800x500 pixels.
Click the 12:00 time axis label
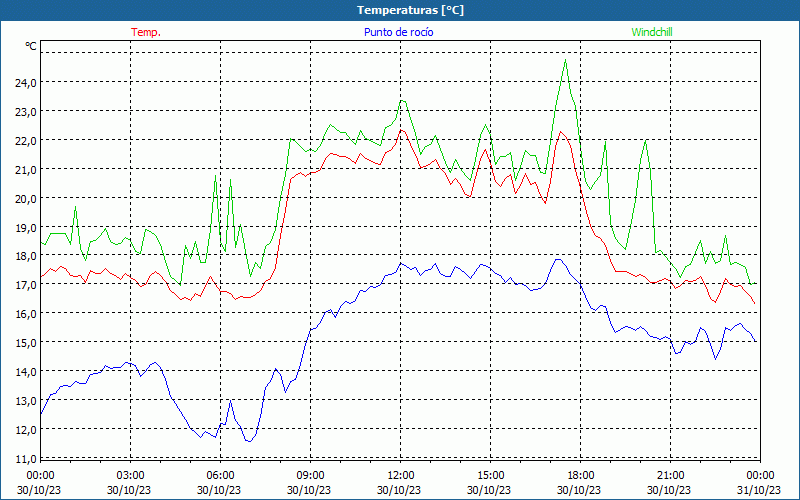pos(401,476)
